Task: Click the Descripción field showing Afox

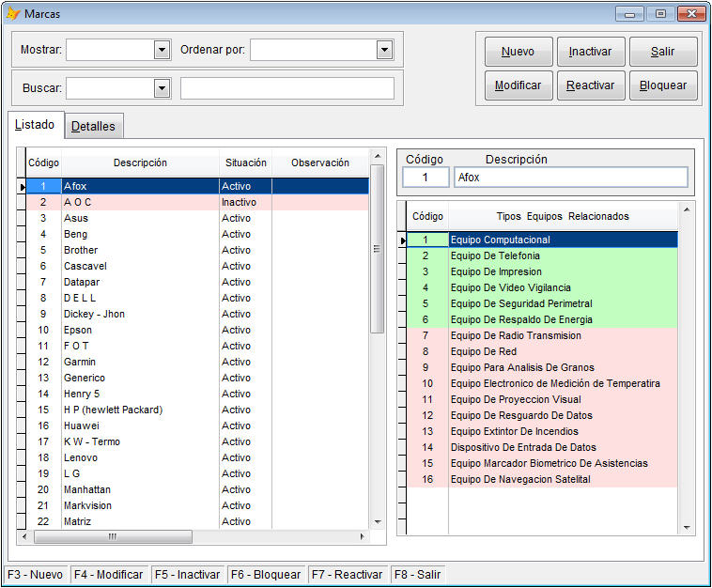Action: click(571, 178)
